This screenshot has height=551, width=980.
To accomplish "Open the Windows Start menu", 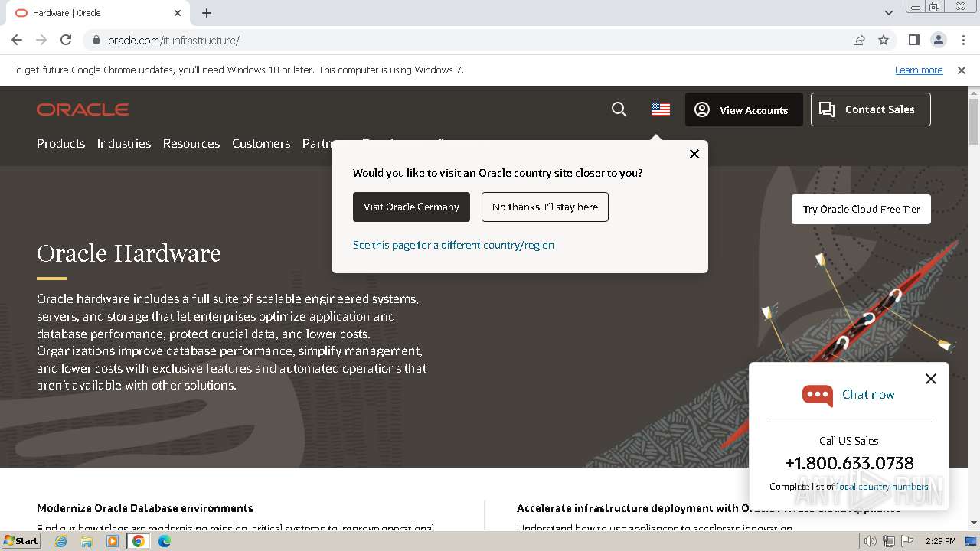I will point(21,540).
